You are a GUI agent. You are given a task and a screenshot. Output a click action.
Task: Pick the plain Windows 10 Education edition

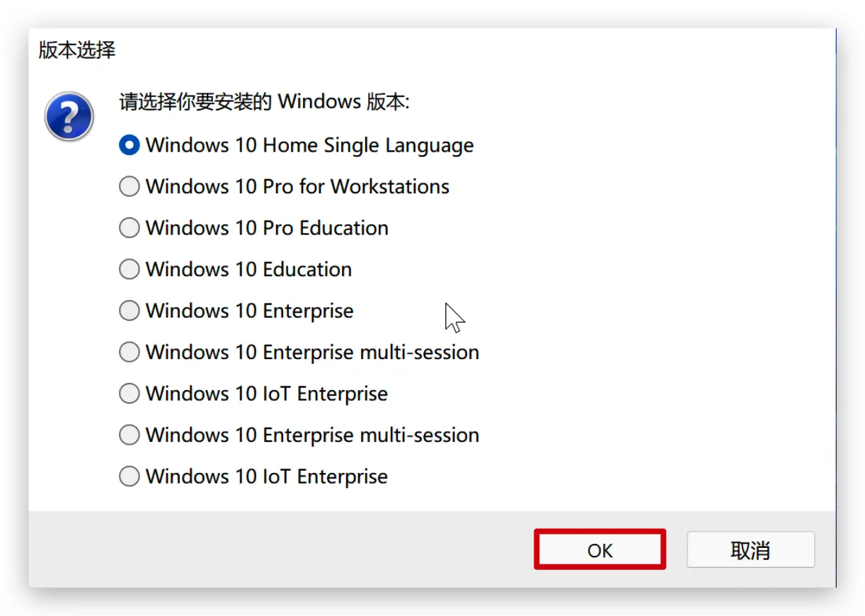[236, 269]
